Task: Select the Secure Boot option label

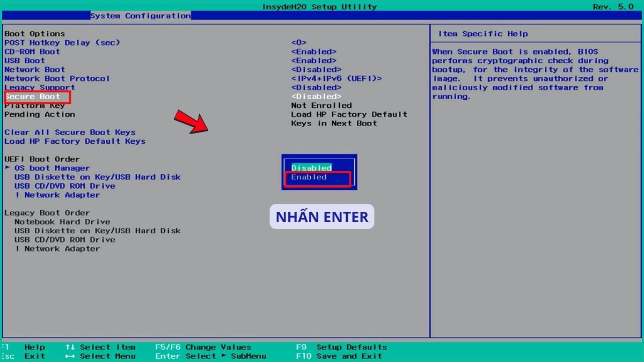Action: pyautogui.click(x=33, y=97)
